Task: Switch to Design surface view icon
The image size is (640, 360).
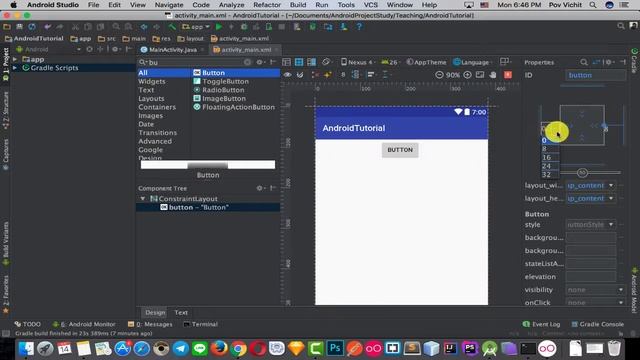Action: (287, 62)
